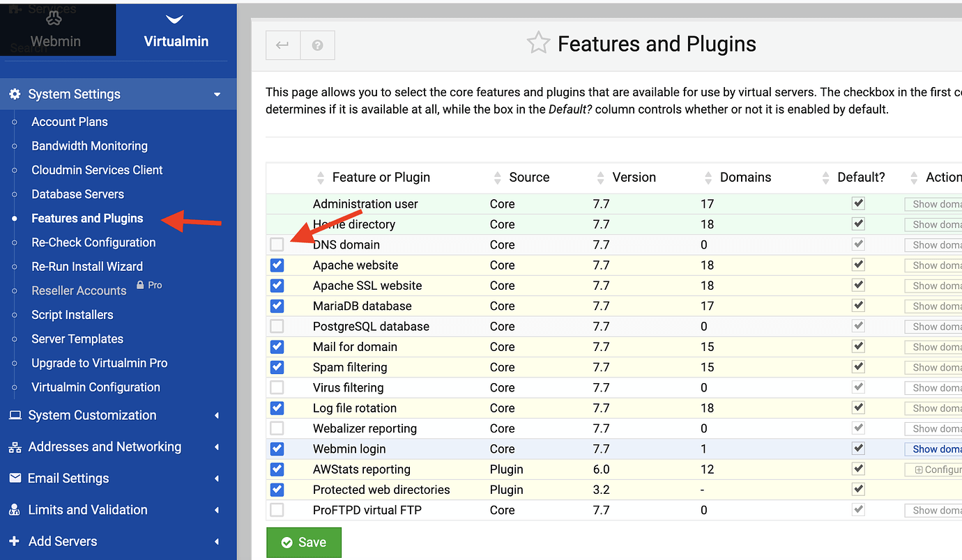Click the System Customization monitor icon
The width and height of the screenshot is (962, 560).
click(x=15, y=415)
